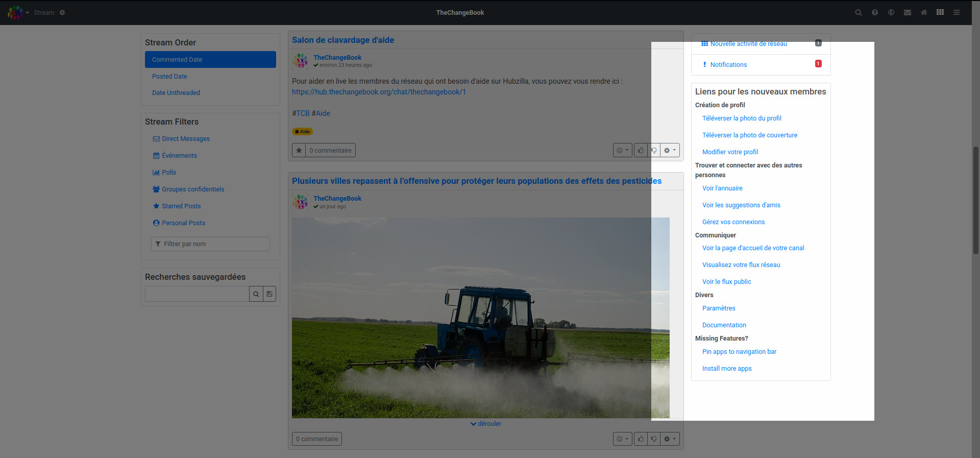This screenshot has height=458, width=980.
Task: Open Visualisez votre flux réseau
Action: point(741,265)
